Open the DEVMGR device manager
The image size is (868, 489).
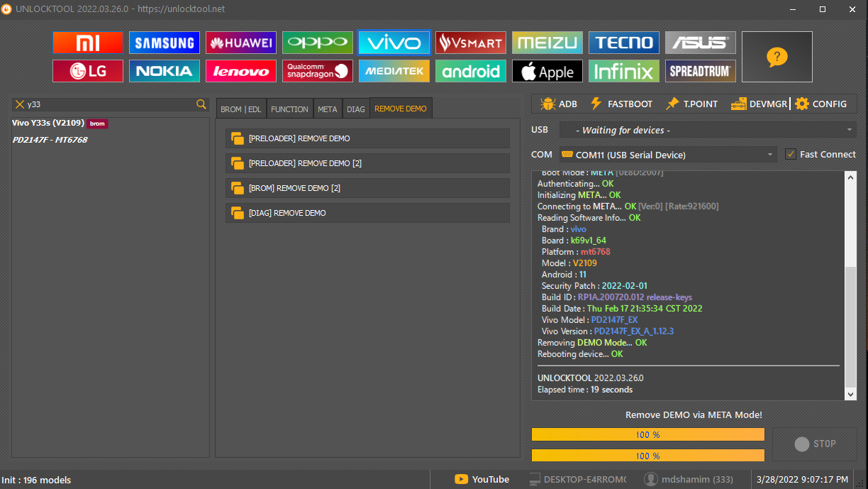tap(759, 104)
